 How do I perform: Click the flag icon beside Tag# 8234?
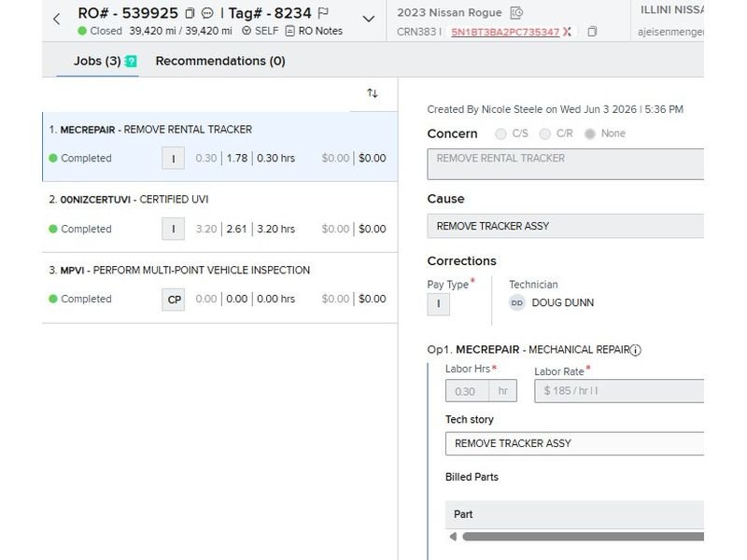click(323, 13)
